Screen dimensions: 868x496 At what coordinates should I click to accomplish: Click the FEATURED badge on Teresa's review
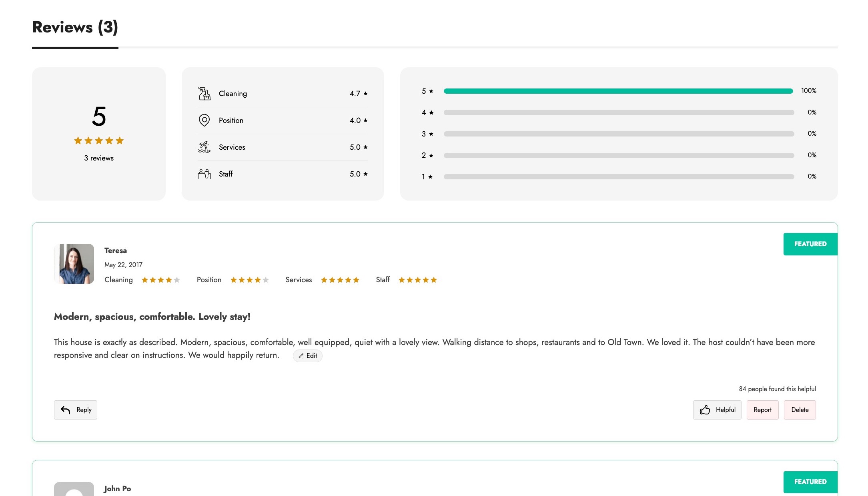(810, 244)
